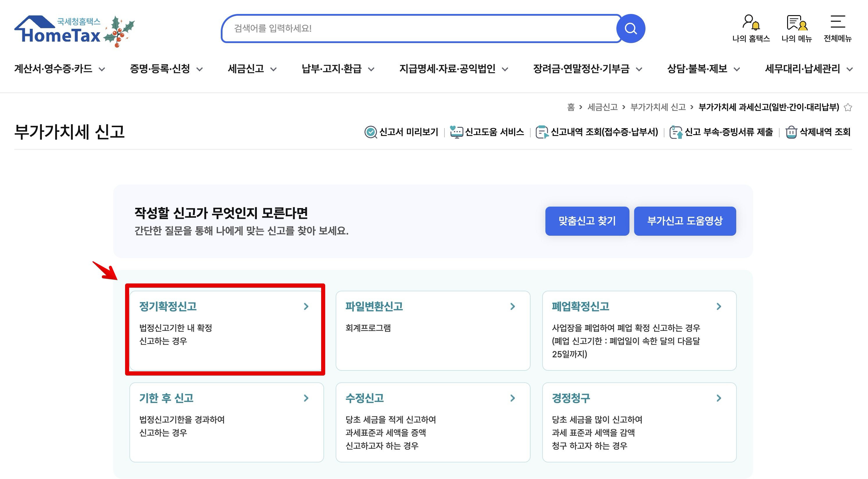Open 삭제내역 조회 trash icon

click(791, 132)
